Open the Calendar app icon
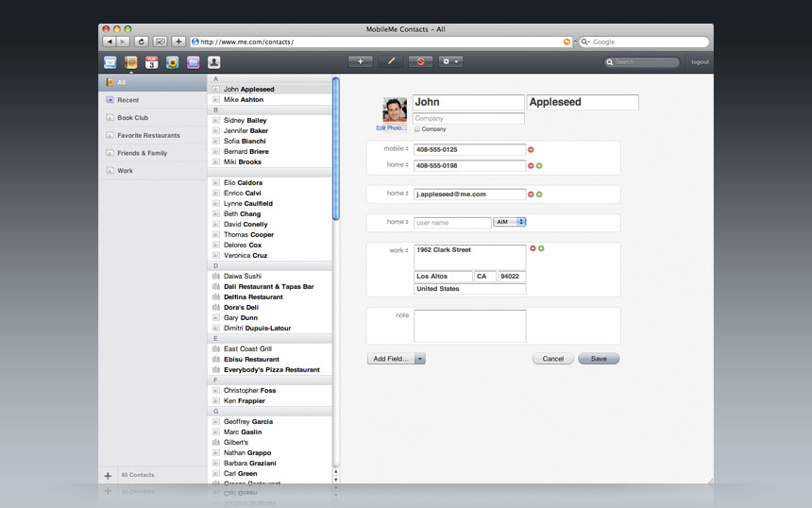 [152, 62]
